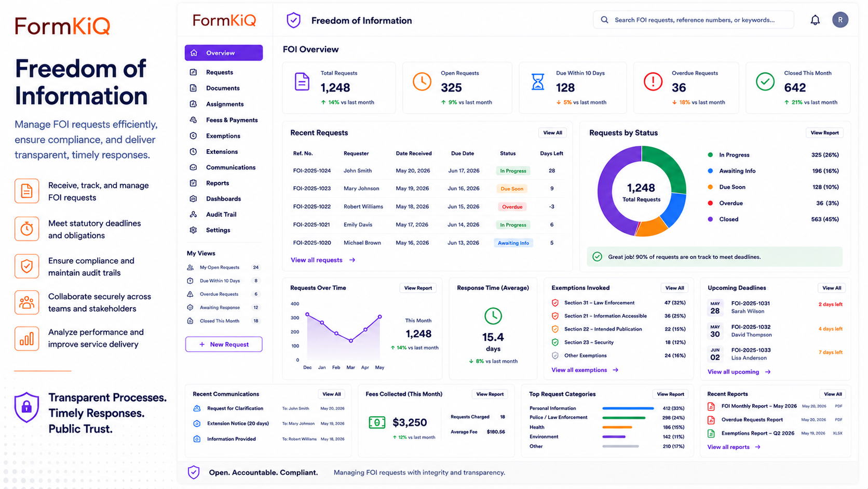This screenshot has width=868, height=489.
Task: Click View All in Recent Communications
Action: [331, 394]
